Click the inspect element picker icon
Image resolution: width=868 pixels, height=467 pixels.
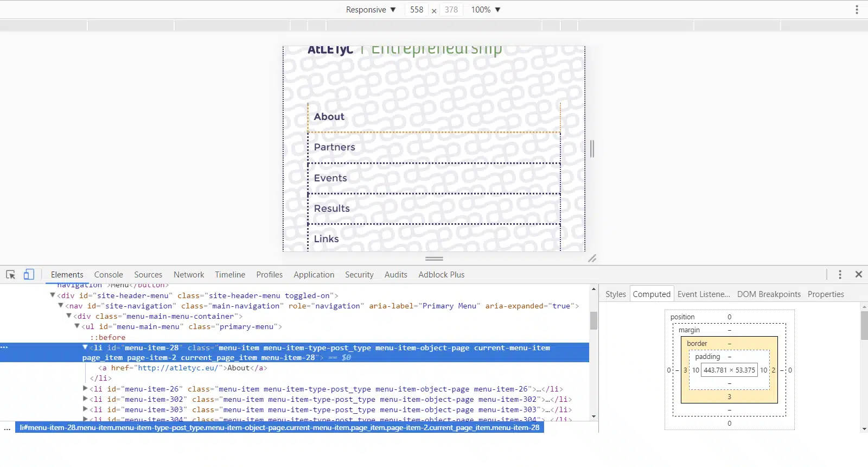tap(10, 275)
